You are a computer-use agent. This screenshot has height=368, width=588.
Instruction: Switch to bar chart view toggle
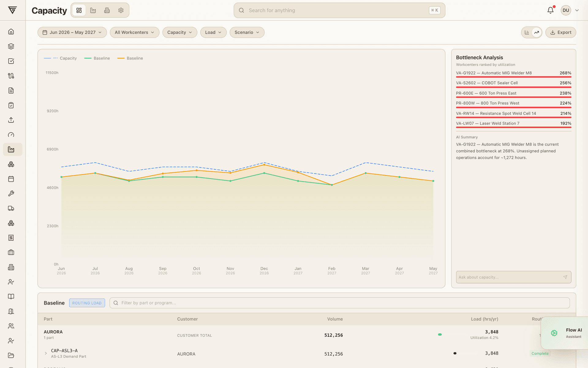(527, 33)
